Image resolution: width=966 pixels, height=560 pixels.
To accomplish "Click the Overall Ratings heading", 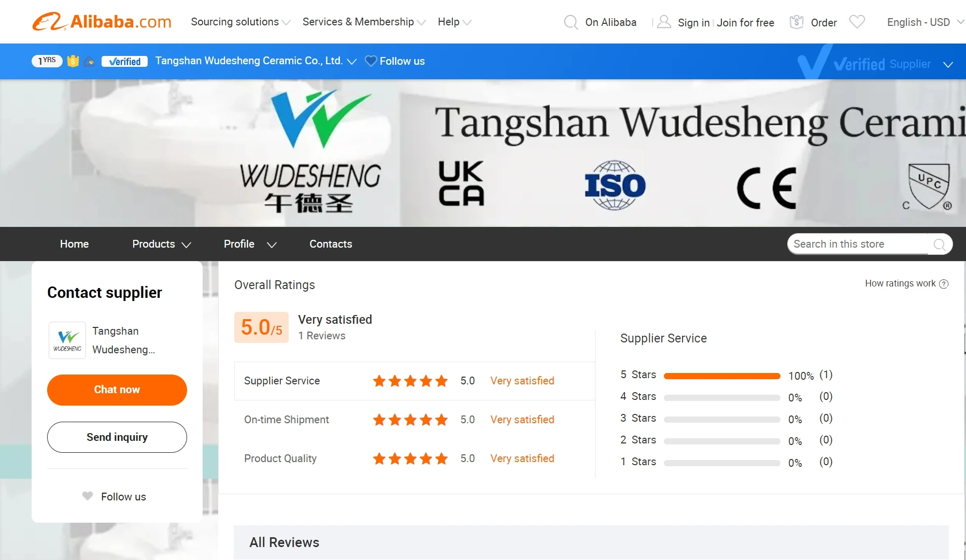I will click(x=275, y=285).
